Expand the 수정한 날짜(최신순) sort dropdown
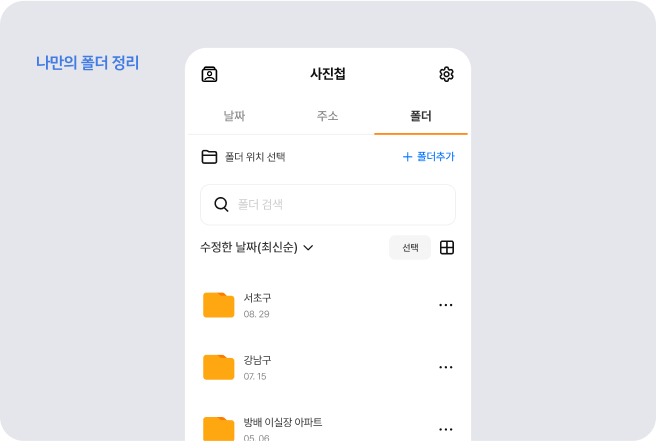The image size is (656, 441). 248,247
